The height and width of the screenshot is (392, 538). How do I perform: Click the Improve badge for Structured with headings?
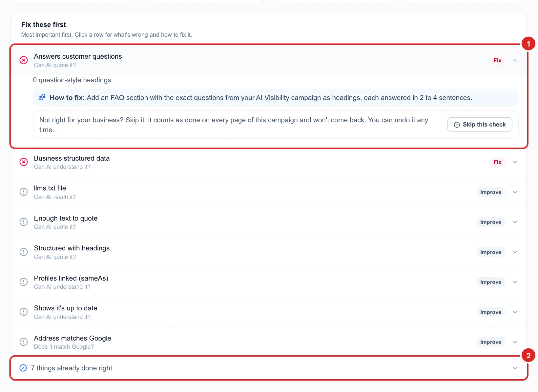pos(491,252)
